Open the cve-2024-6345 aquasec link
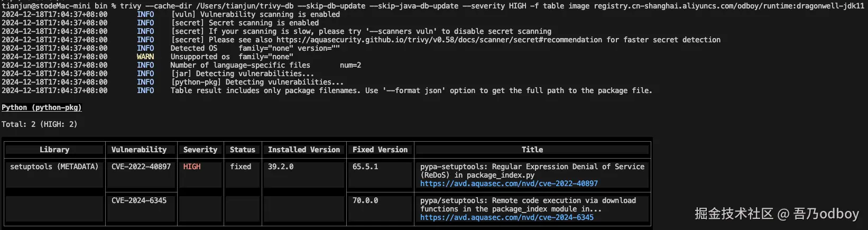The image size is (868, 230). 506,217
